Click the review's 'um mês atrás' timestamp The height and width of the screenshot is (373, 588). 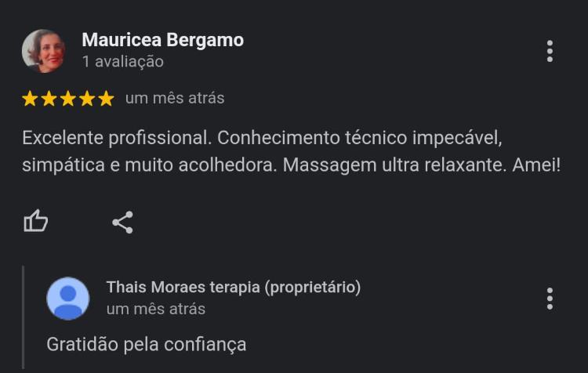175,98
